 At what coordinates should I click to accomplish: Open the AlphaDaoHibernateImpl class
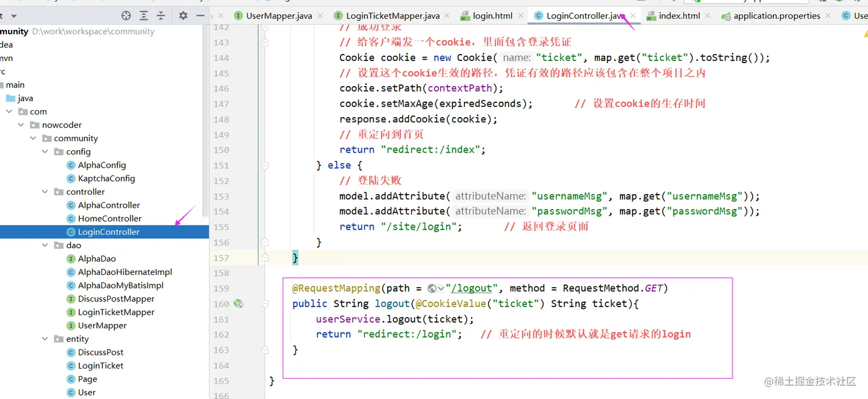[x=125, y=272]
